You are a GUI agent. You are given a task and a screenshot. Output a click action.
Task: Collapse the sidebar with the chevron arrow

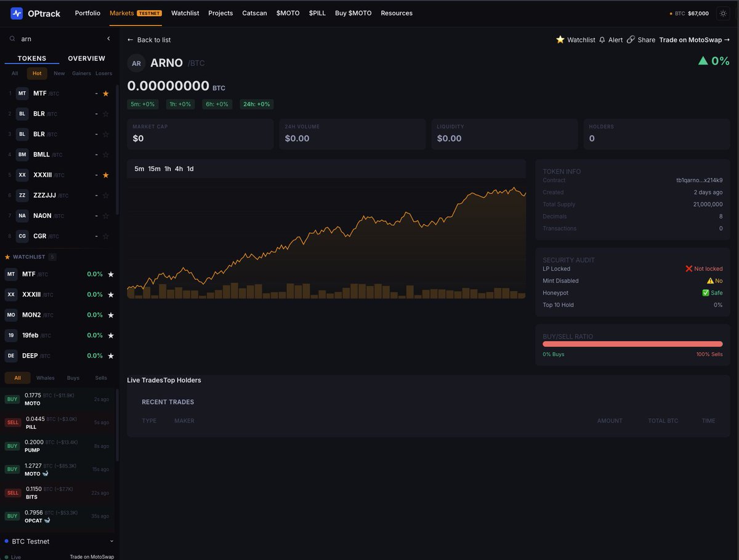point(108,39)
